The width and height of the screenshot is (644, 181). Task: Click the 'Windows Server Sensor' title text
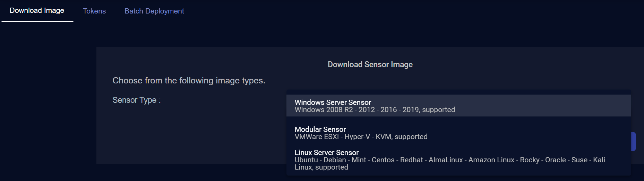coord(333,102)
